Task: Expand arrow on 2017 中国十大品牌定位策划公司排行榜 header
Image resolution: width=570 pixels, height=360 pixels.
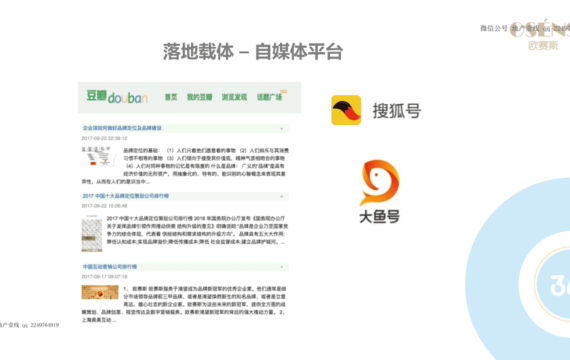Action: (x=281, y=196)
